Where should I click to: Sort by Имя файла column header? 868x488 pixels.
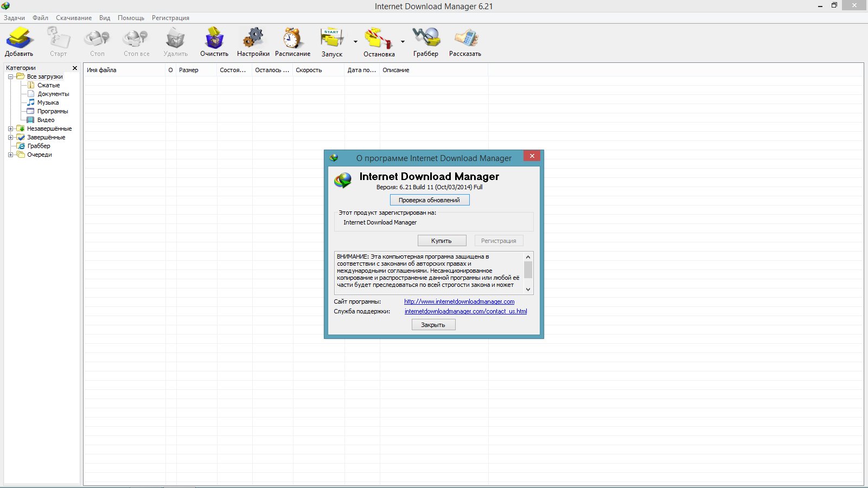(124, 70)
